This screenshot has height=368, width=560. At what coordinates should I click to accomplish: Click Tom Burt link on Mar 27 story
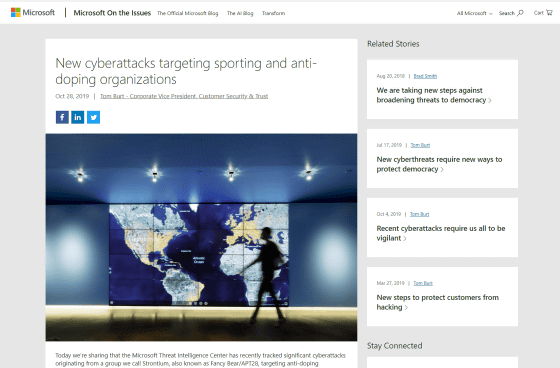423,283
